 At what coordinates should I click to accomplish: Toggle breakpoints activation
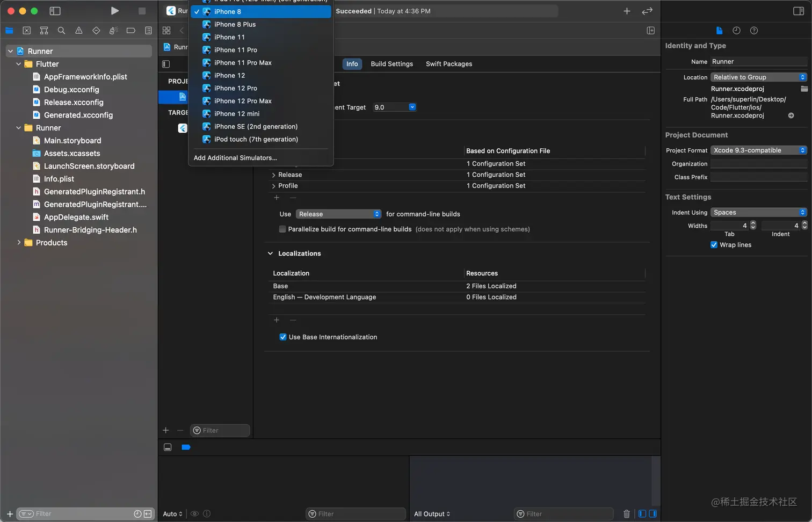(x=186, y=447)
